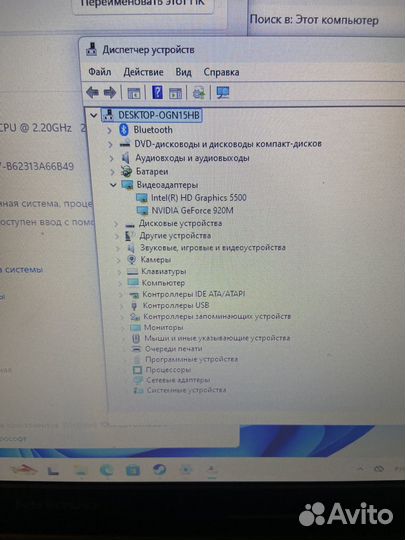Select Intel(R) HD Graphics 5500 adapter
Screen dimensions: 405x540
pyautogui.click(x=199, y=198)
